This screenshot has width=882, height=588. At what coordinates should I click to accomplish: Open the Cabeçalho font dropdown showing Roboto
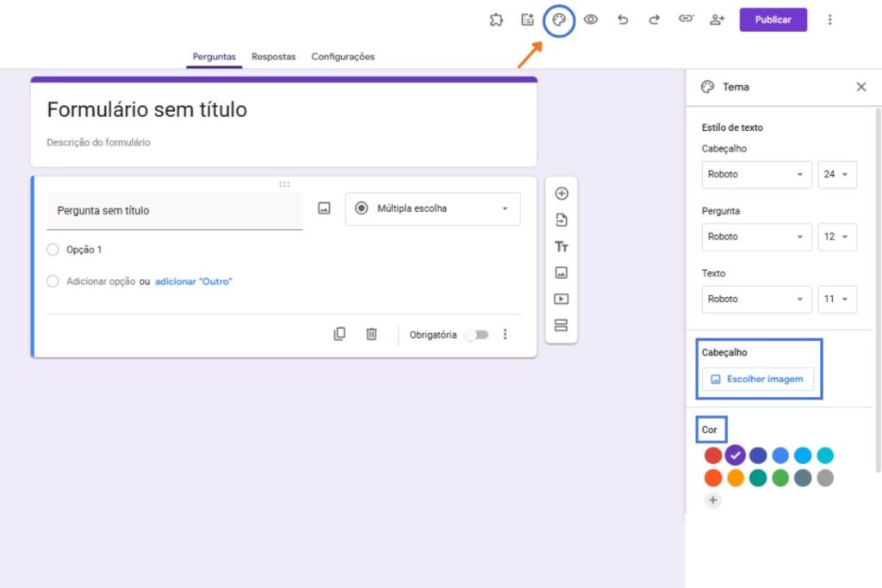coord(756,175)
